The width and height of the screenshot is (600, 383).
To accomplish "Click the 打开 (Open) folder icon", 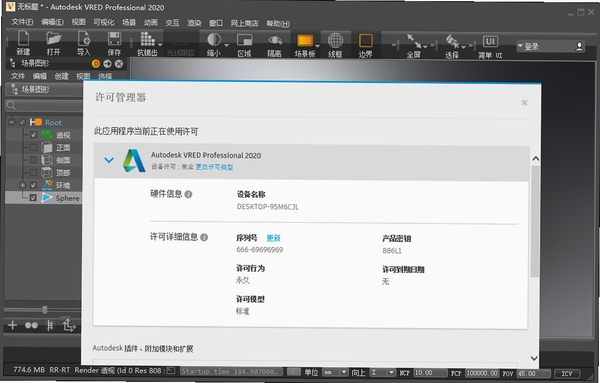I will pyautogui.click(x=53, y=39).
